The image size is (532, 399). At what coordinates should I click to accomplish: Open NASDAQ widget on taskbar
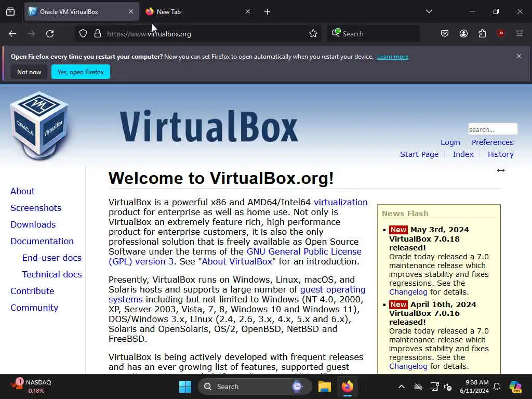pos(31,387)
